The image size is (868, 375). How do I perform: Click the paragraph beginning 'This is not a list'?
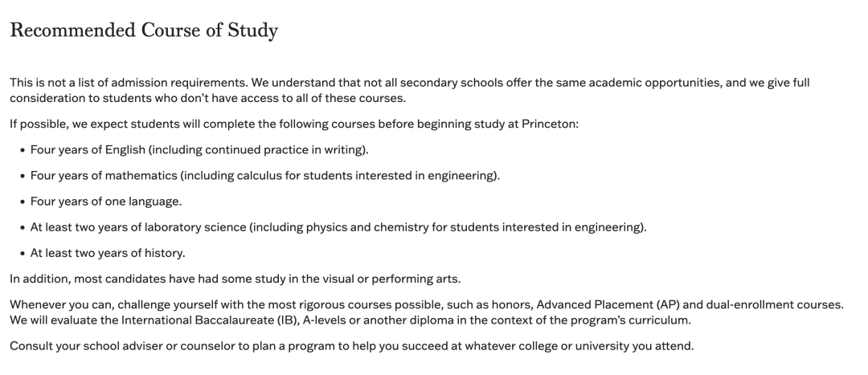[410, 91]
